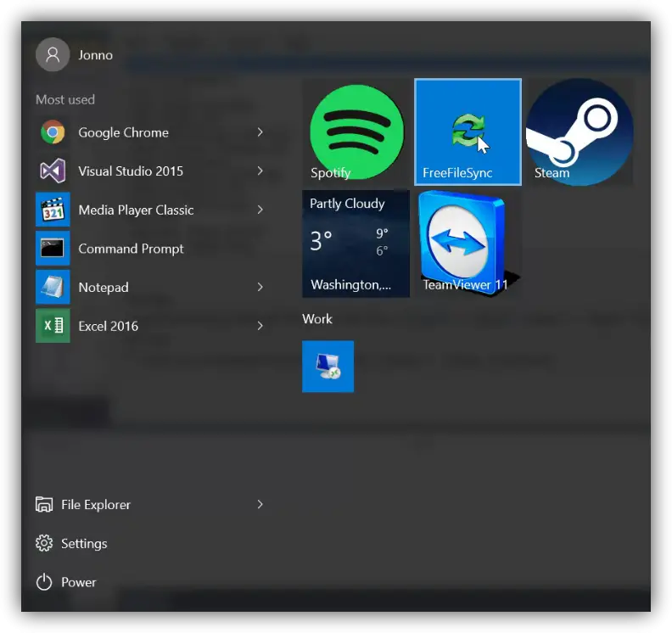Click the Work tile group header
672x633 pixels.
(x=317, y=319)
